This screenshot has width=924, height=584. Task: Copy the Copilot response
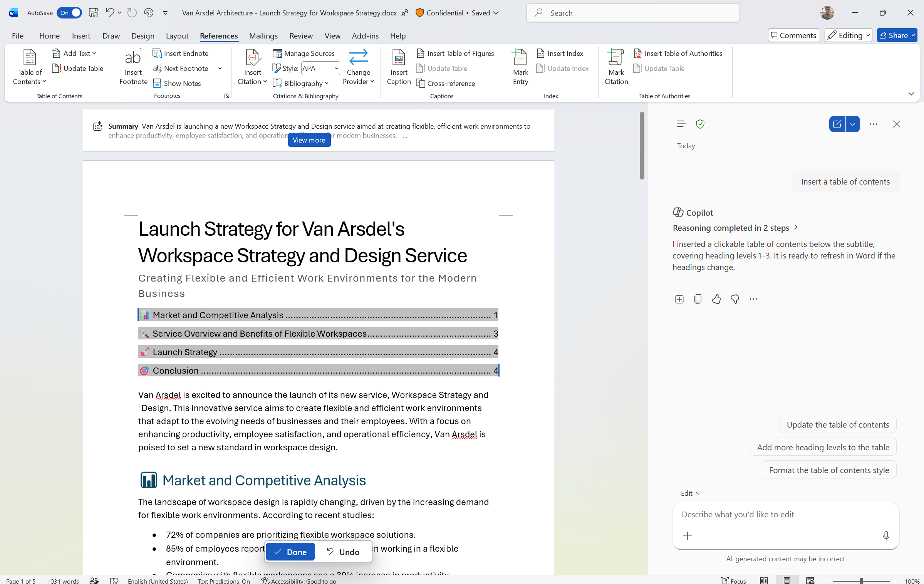coord(698,299)
